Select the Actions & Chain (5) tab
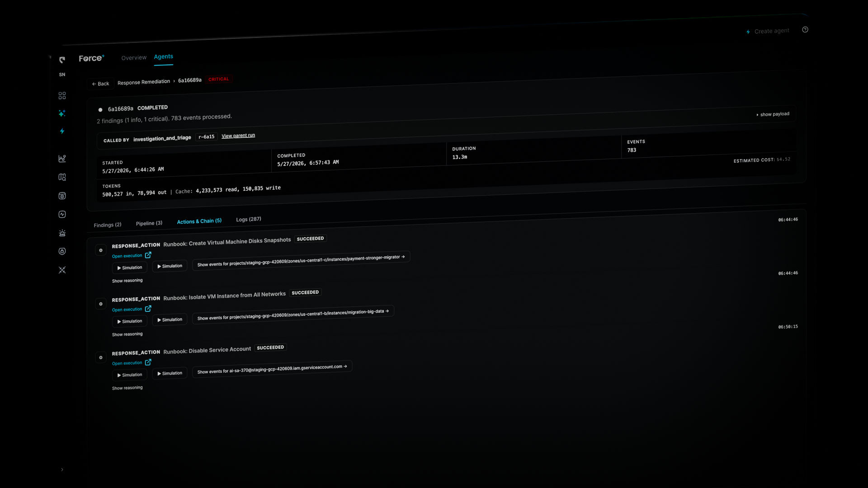Screen dimensions: 868x488 coord(199,221)
